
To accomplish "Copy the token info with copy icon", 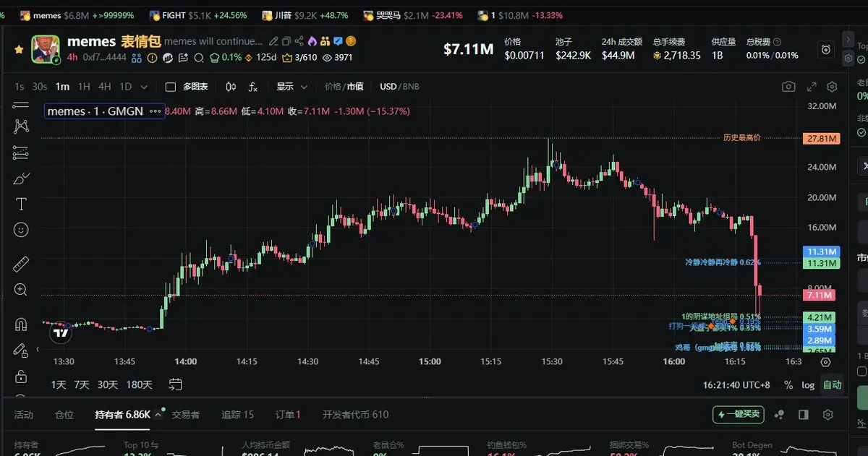I will (286, 41).
